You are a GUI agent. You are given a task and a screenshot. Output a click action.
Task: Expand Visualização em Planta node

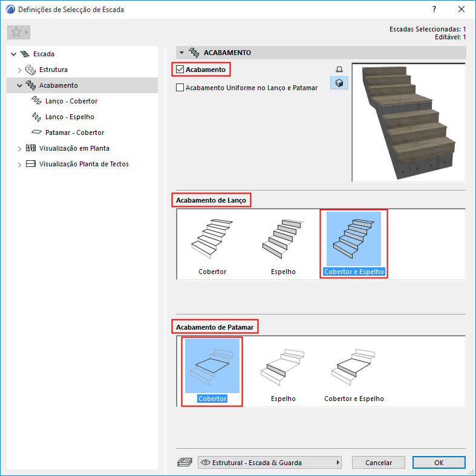[20, 149]
